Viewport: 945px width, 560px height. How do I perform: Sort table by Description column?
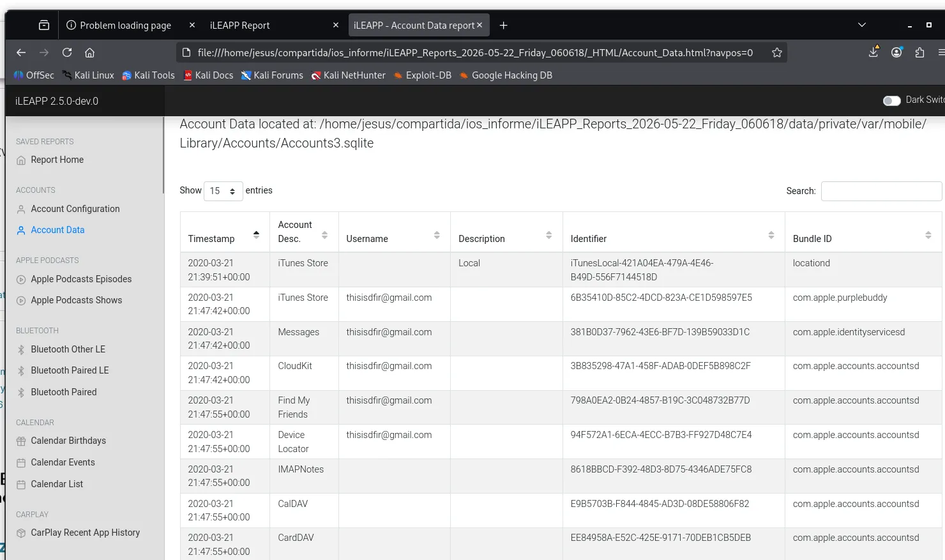(548, 235)
